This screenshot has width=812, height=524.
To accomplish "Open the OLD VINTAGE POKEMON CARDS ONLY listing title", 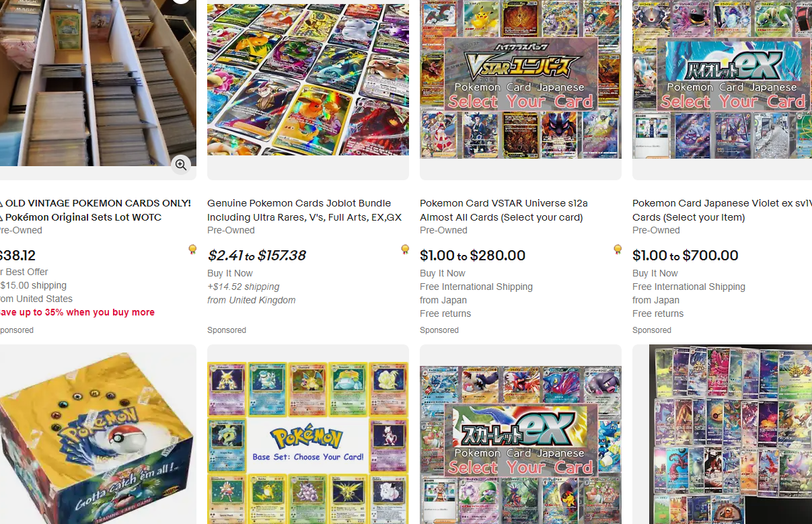I will [96, 210].
